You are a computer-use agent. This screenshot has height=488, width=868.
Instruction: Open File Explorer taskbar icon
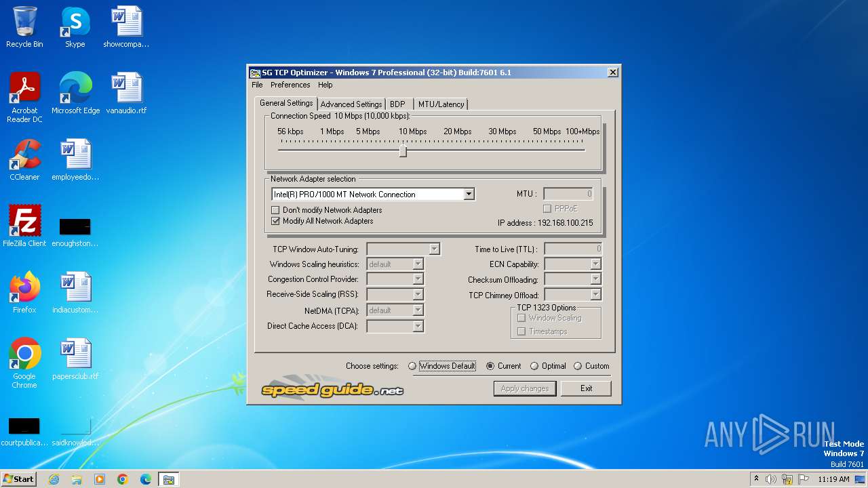click(77, 479)
